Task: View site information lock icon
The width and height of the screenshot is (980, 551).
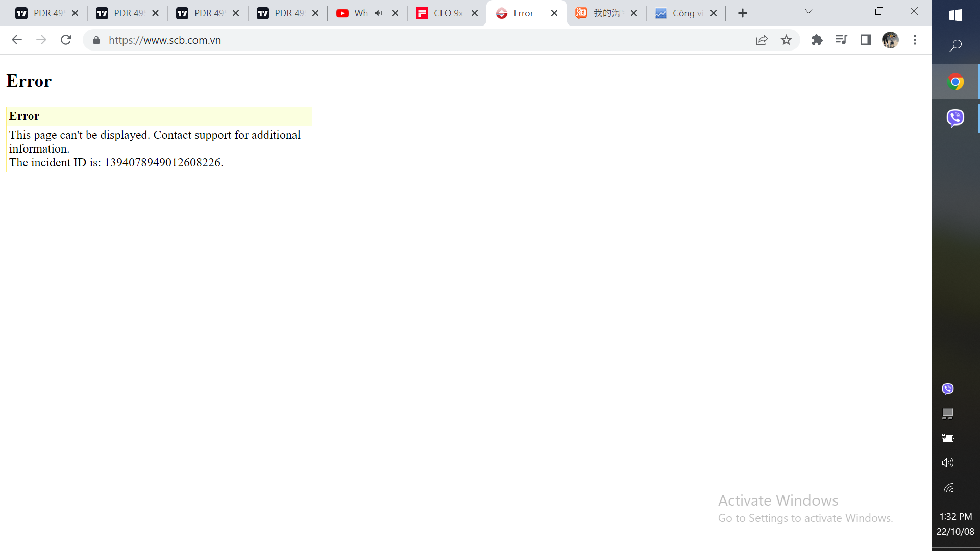Action: click(x=96, y=40)
